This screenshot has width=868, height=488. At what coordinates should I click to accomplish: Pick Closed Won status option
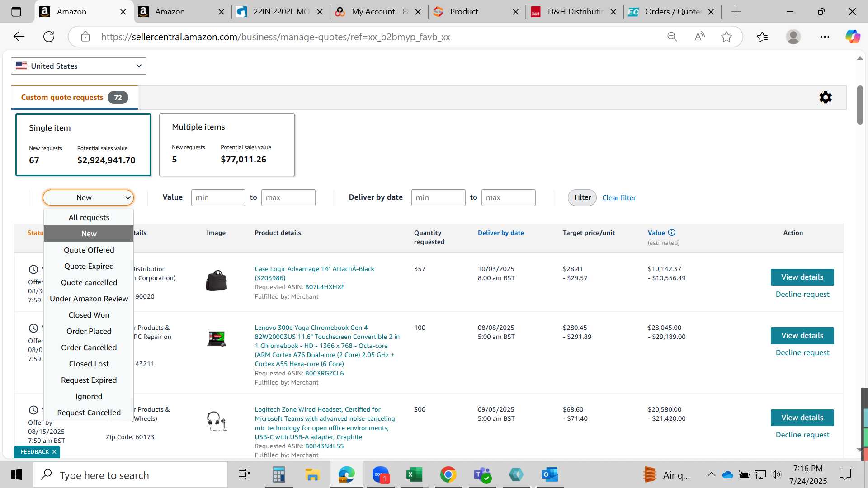(x=89, y=315)
